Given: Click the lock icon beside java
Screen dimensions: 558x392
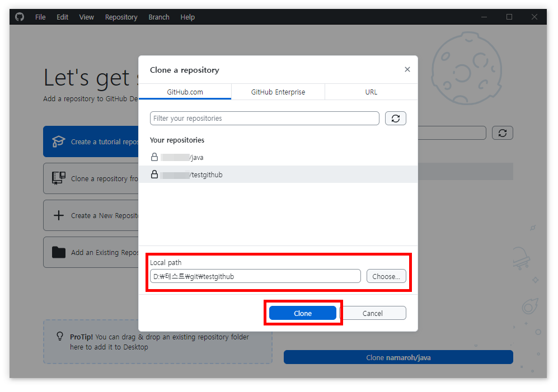Looking at the screenshot, I should click(x=154, y=157).
